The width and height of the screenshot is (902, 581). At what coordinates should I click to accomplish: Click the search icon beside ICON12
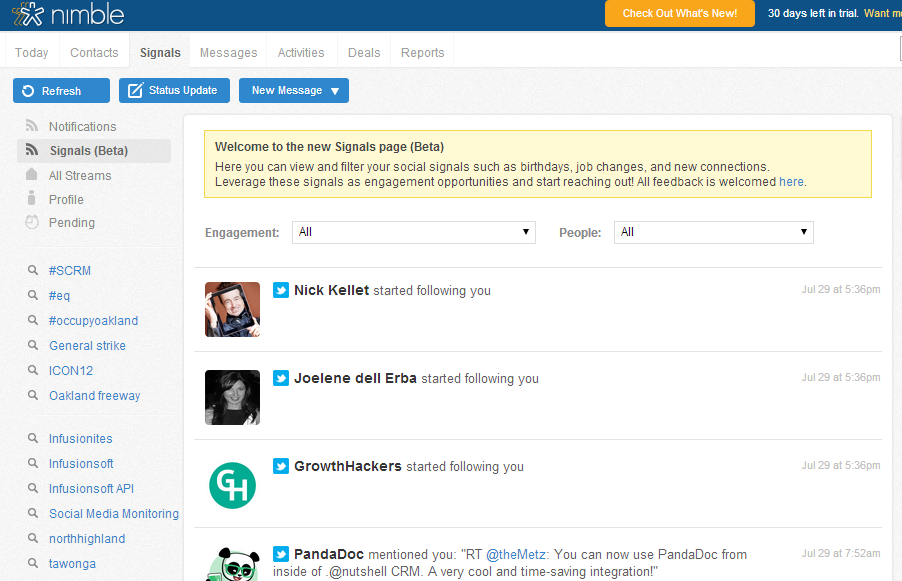(33, 370)
